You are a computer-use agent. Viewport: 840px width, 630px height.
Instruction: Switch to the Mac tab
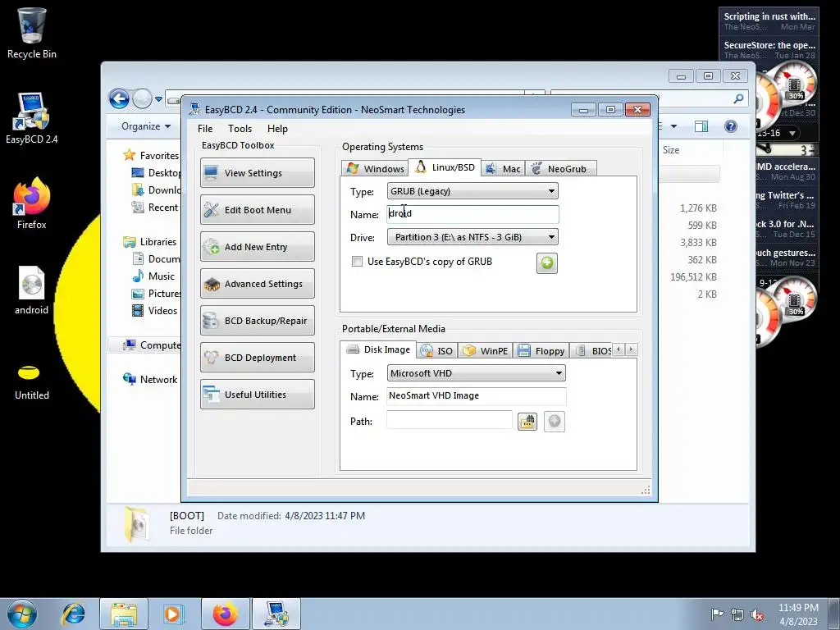coord(503,169)
